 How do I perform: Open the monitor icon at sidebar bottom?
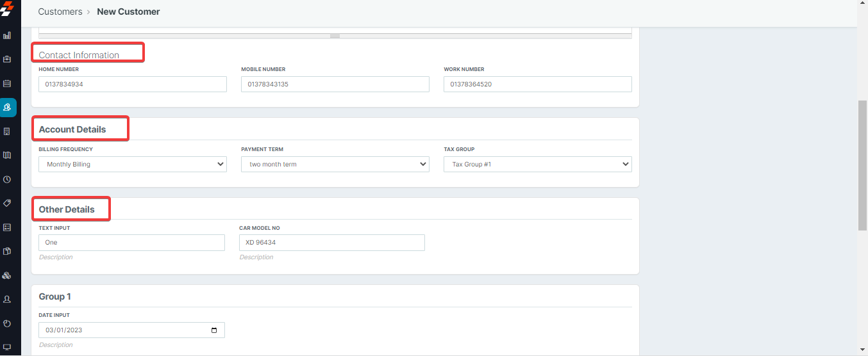(7, 347)
